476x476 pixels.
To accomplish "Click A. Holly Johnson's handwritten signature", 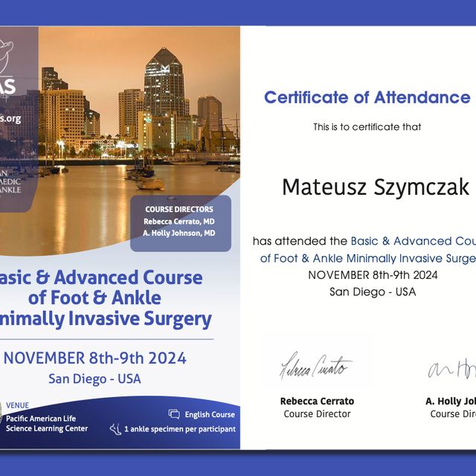I will tap(452, 369).
